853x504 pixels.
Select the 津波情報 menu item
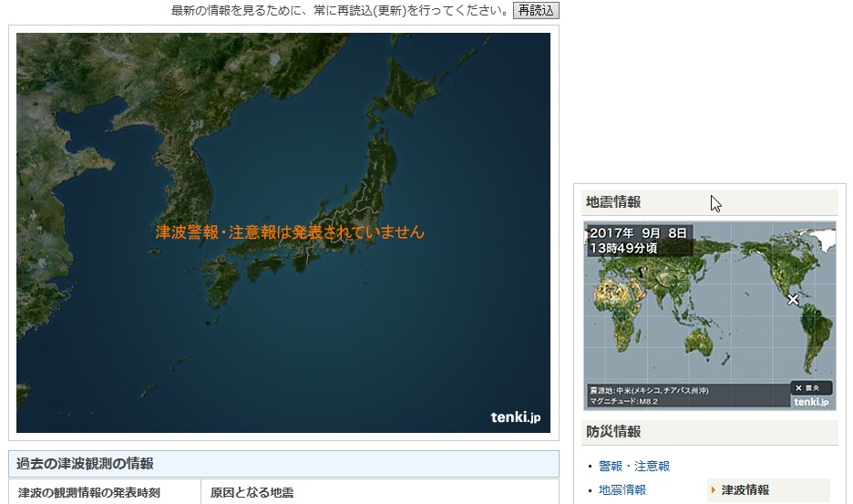click(x=745, y=490)
